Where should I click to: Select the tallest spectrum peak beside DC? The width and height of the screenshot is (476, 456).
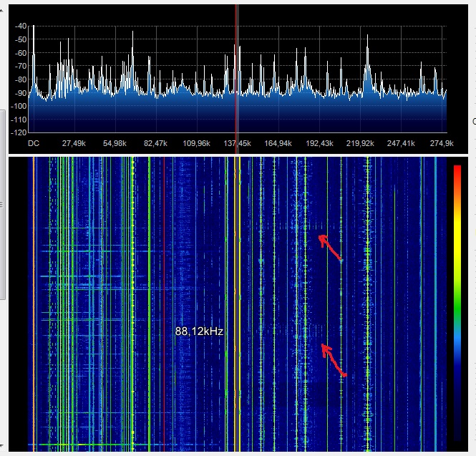tap(34, 58)
